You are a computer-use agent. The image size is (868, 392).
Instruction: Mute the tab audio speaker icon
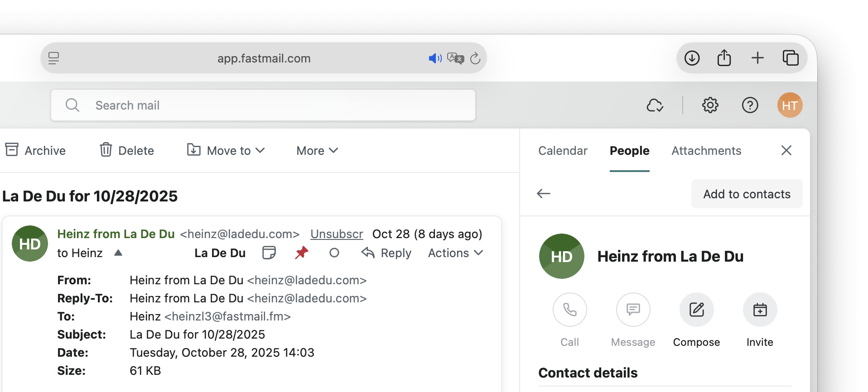[x=435, y=58]
